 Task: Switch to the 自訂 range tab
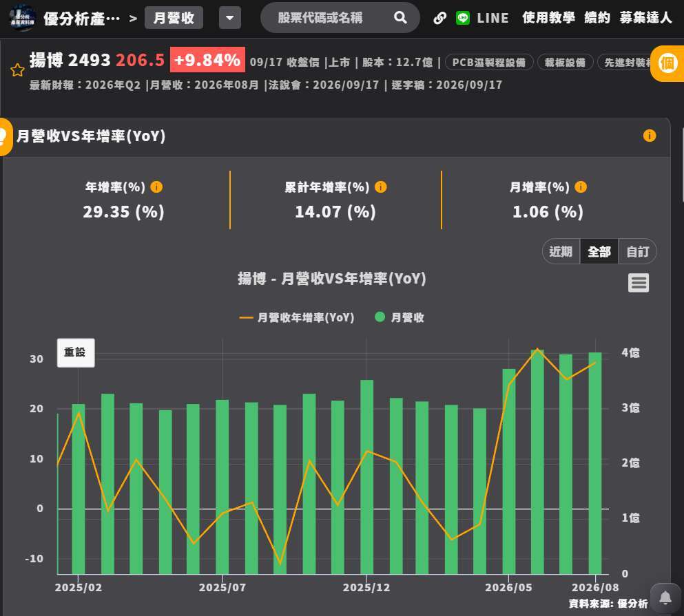point(637,251)
